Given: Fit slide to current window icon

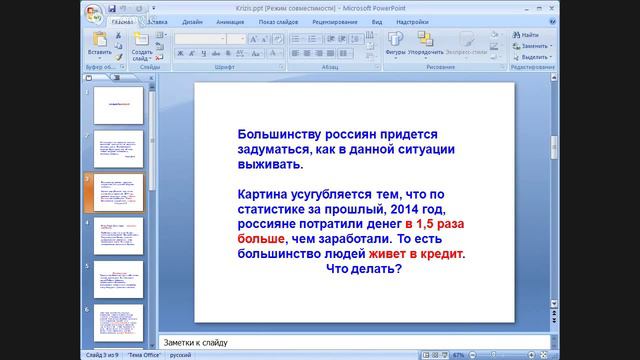Looking at the screenshot, I should coord(544,355).
